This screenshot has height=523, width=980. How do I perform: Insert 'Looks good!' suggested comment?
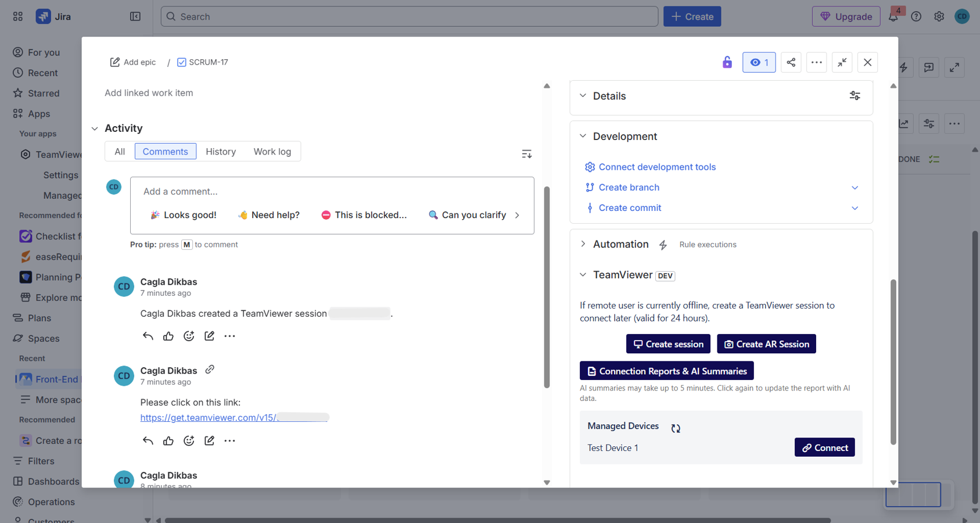pos(184,215)
